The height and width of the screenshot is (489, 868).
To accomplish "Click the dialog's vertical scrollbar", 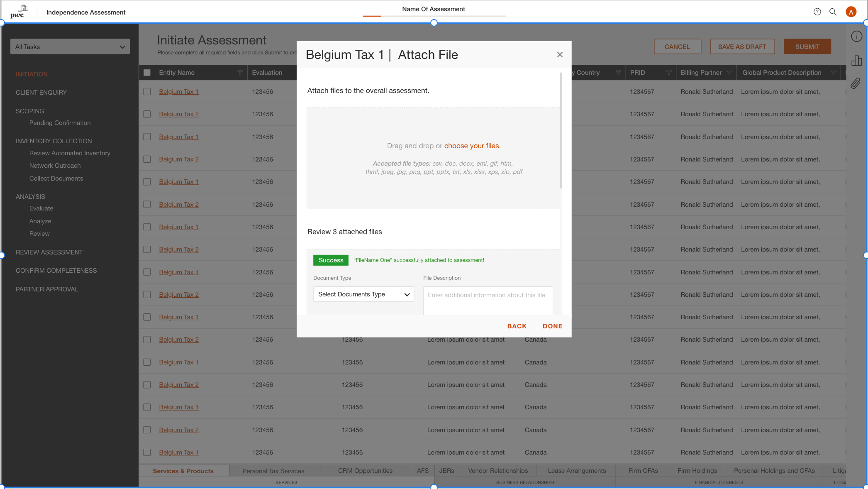I will [x=561, y=131].
